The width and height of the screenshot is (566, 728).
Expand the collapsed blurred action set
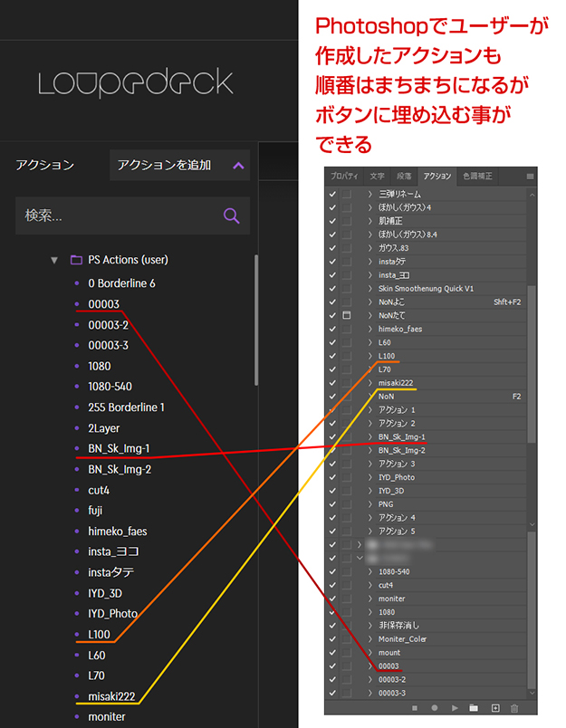click(x=360, y=544)
